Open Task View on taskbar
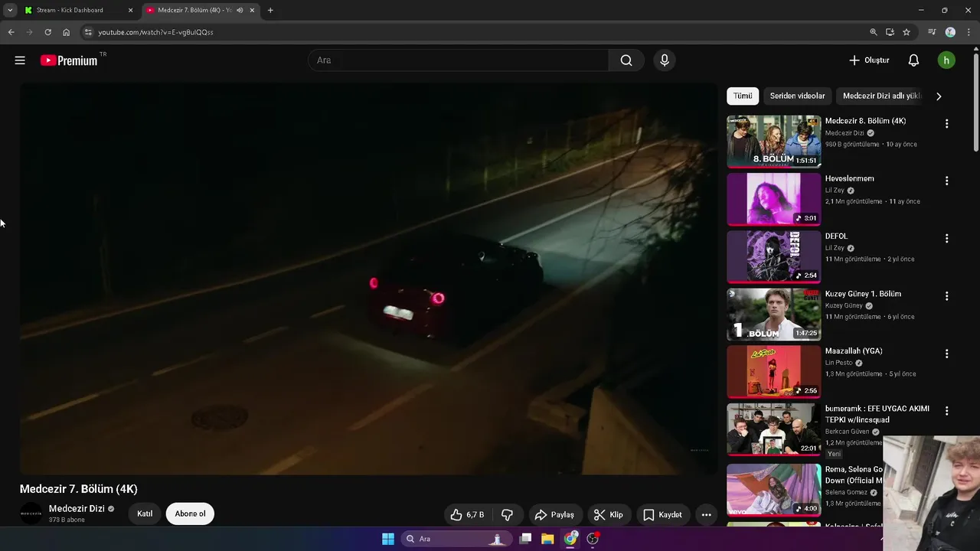Viewport: 980px width, 551px height. pyautogui.click(x=525, y=539)
